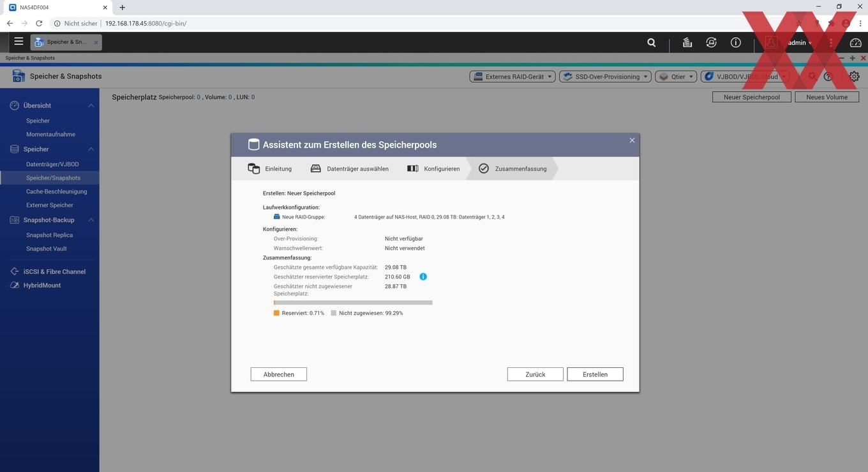
Task: Open the Externes RAID-Gerät dropdown
Action: 513,77
